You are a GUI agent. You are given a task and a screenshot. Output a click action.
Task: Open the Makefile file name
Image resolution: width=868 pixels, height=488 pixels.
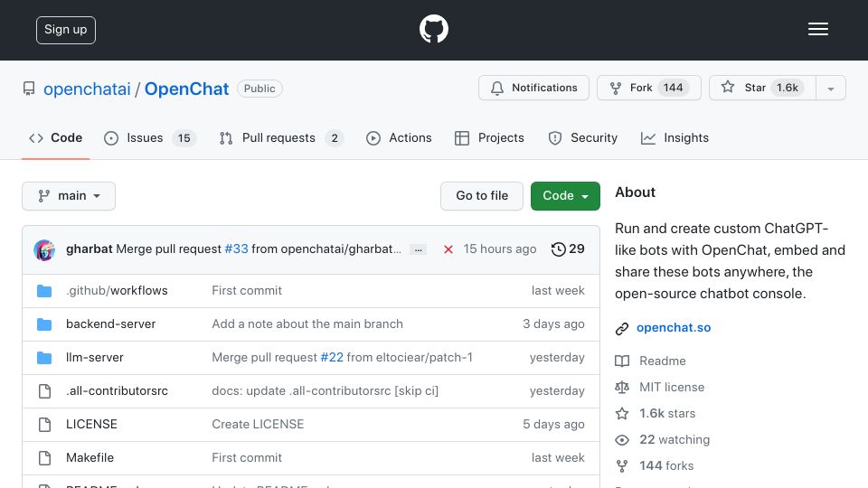(90, 457)
